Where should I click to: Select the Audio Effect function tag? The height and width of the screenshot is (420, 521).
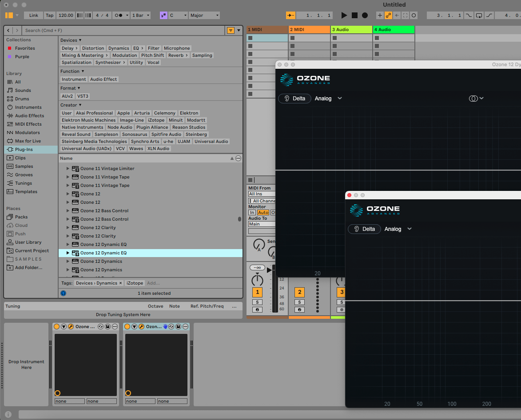[103, 79]
